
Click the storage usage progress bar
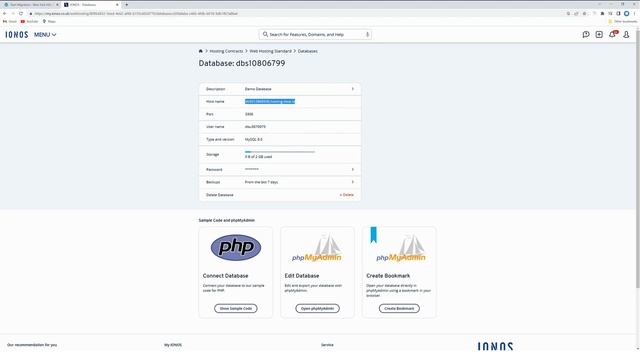coord(280,152)
